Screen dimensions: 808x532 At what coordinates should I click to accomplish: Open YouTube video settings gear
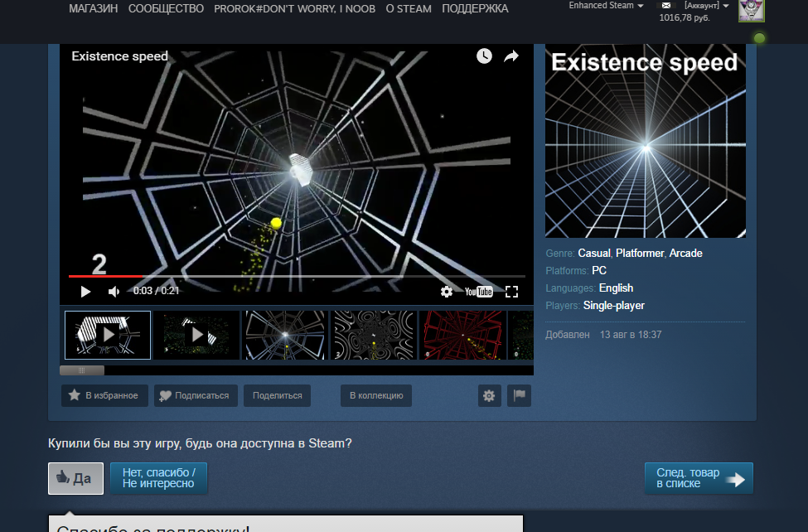pyautogui.click(x=446, y=292)
